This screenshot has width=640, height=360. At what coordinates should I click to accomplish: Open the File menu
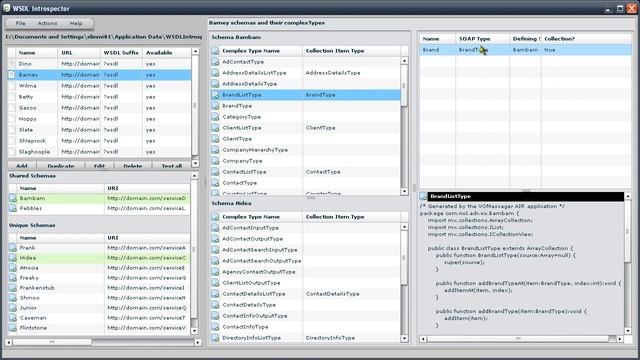(20, 23)
